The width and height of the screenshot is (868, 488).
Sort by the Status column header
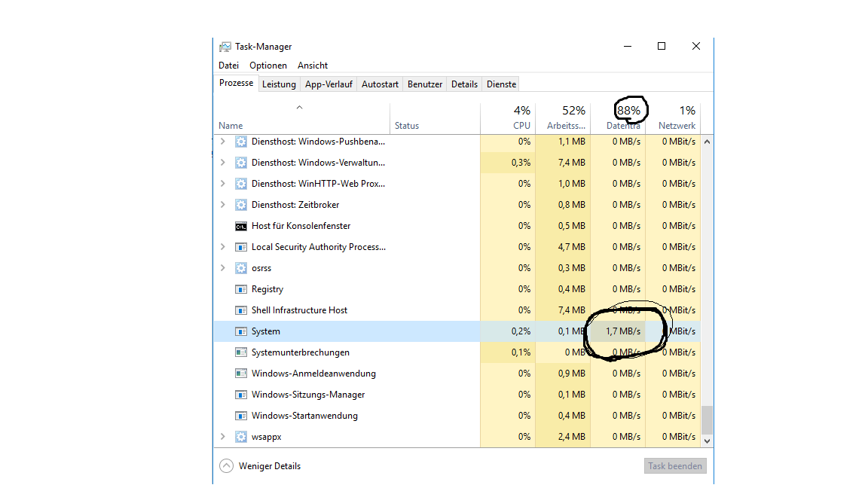(x=435, y=117)
